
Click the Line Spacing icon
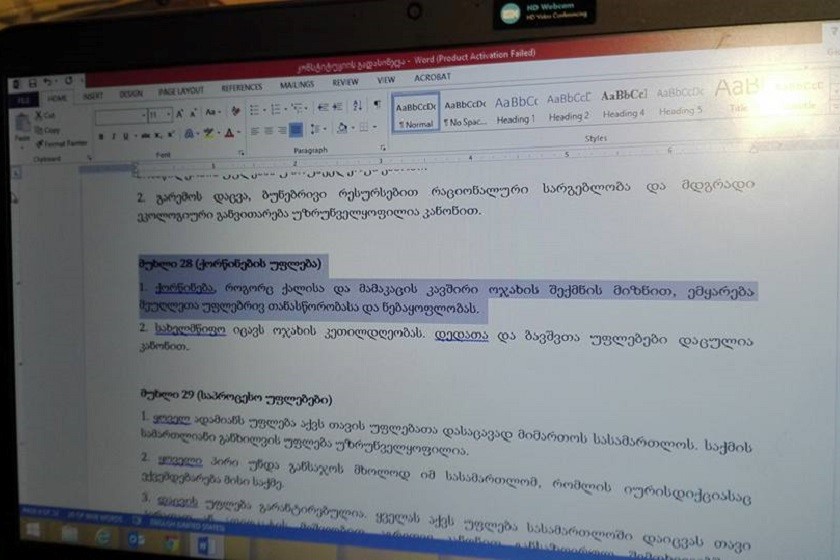[x=315, y=129]
